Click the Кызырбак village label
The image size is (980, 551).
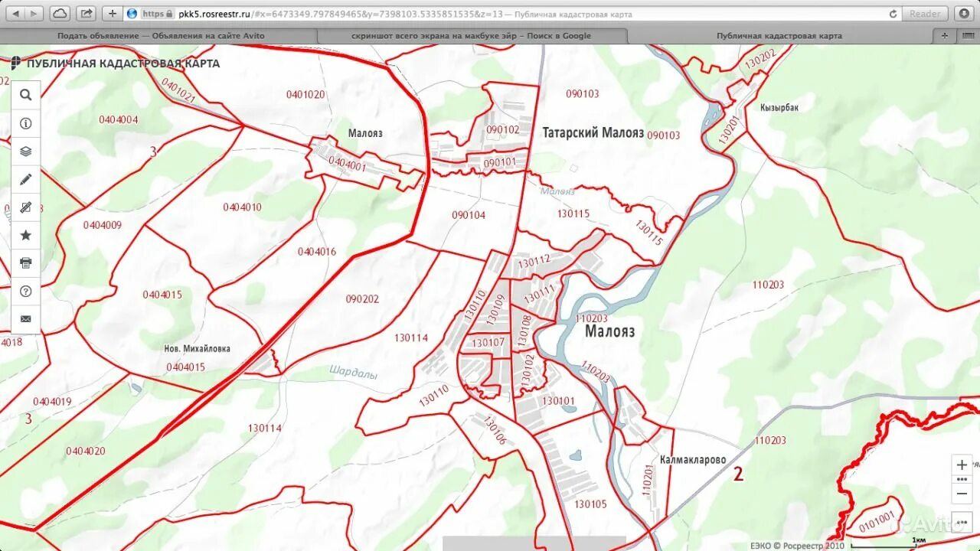[x=779, y=108]
